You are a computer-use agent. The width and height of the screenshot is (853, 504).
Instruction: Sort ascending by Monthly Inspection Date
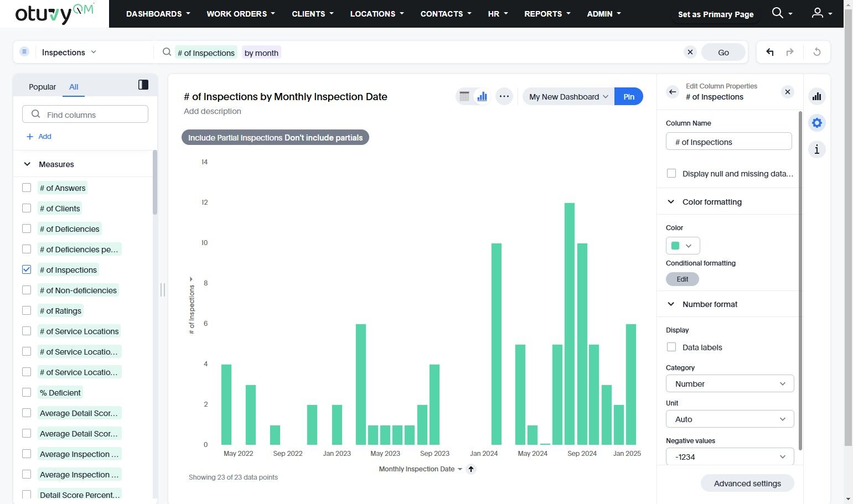(x=471, y=469)
